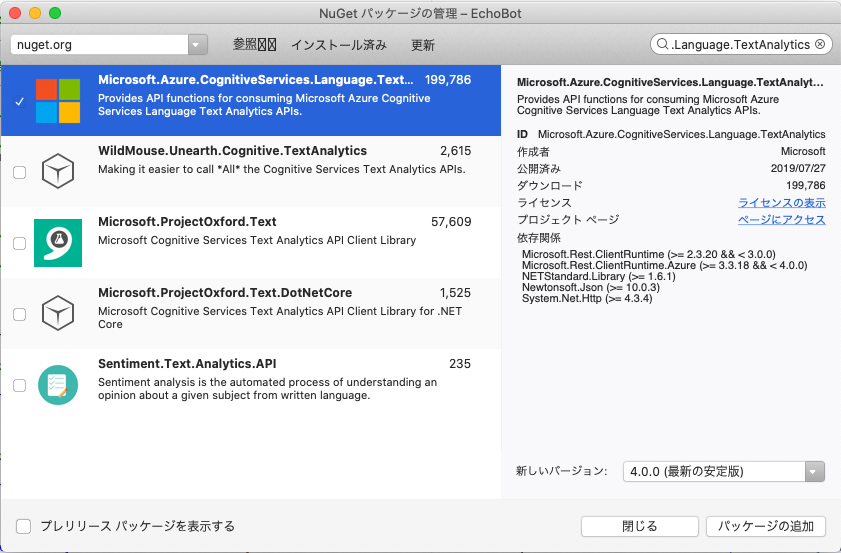
Task: Check the Microsoft.ProjectOxford.Text checkbox
Action: pos(19,243)
